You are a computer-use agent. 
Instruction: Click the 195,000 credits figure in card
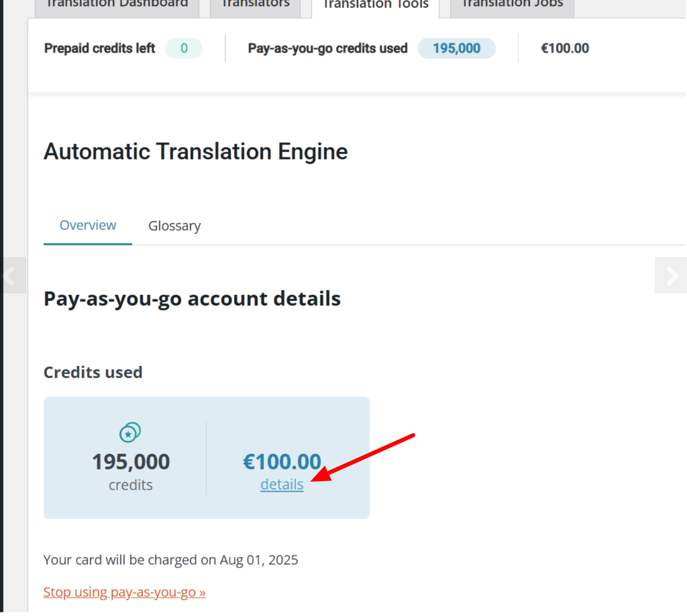tap(131, 461)
